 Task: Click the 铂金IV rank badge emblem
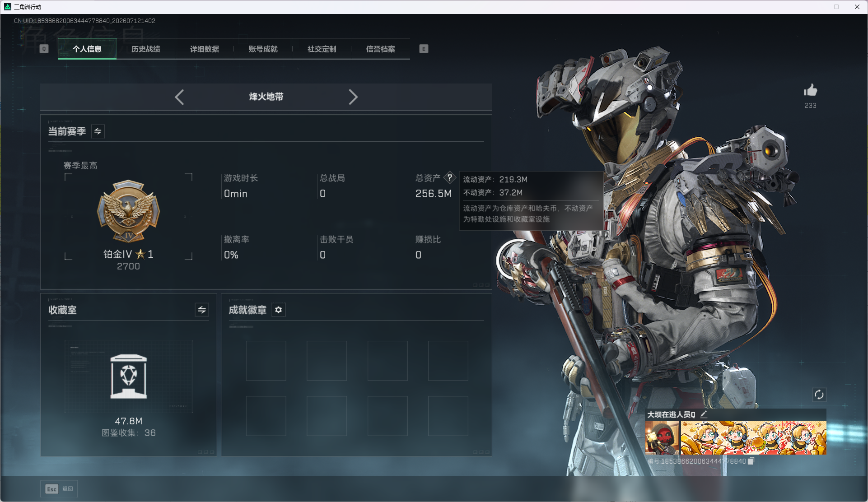pyautogui.click(x=129, y=211)
